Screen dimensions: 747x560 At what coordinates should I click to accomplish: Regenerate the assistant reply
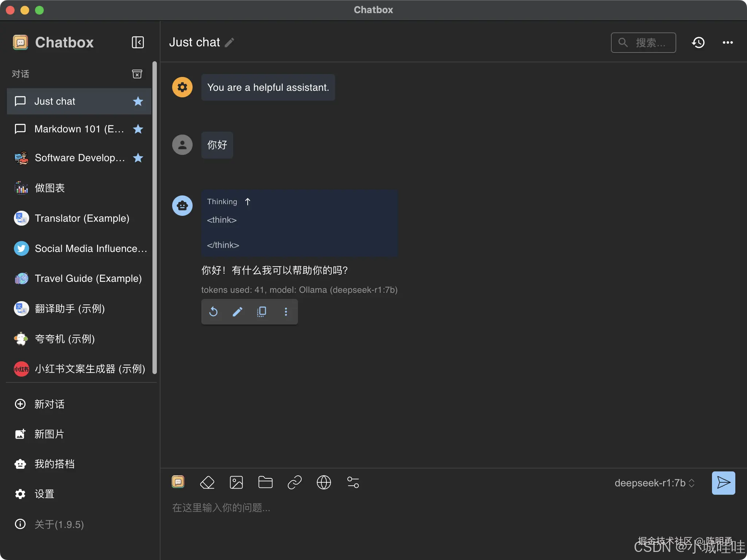(213, 312)
